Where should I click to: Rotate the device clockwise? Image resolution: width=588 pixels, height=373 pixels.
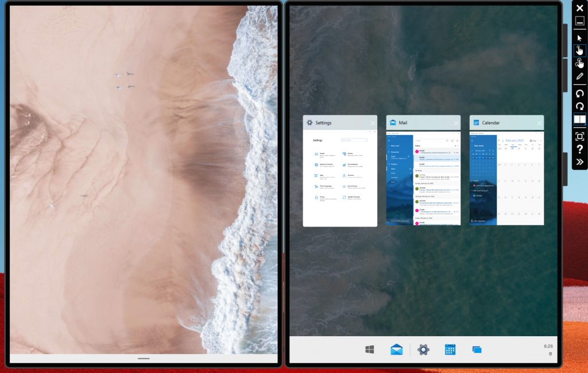tap(579, 106)
